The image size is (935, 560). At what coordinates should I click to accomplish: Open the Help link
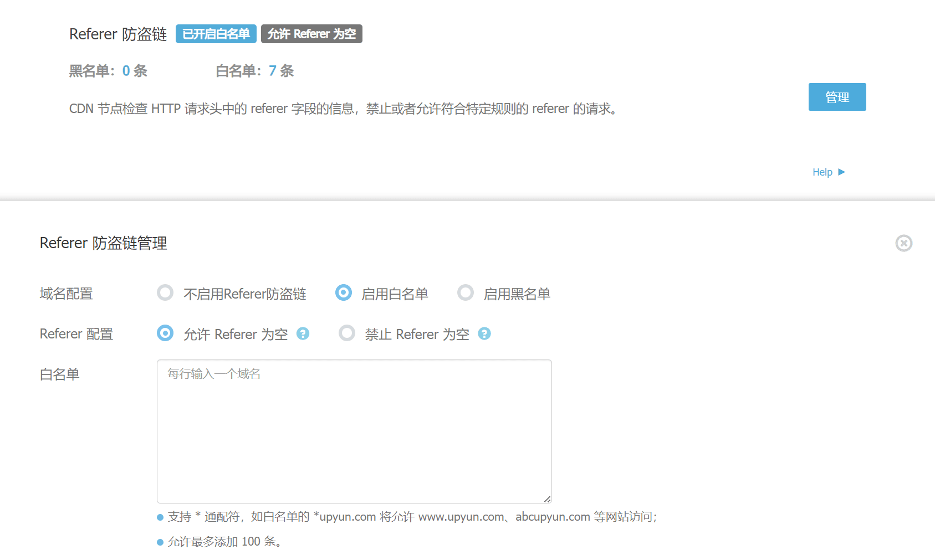(x=822, y=172)
